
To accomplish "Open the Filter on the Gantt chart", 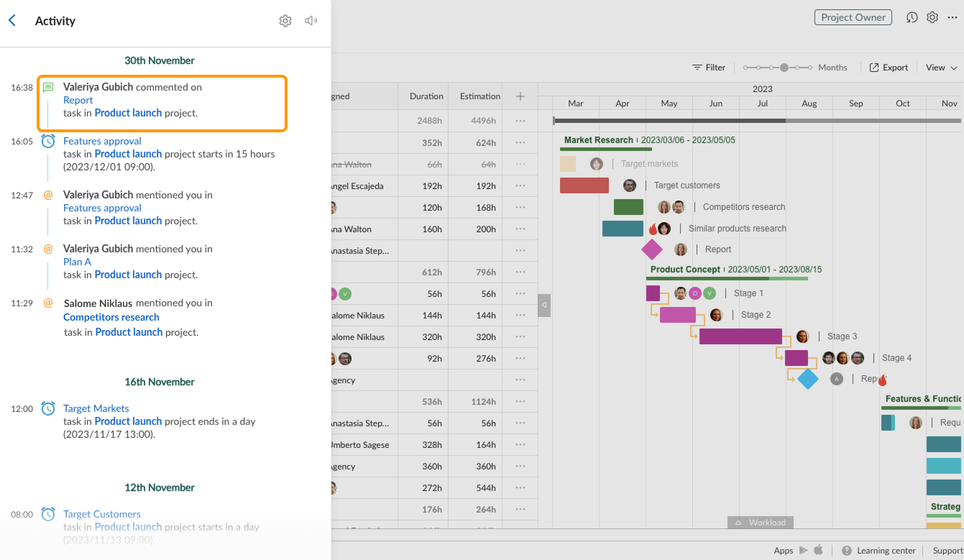I will 709,67.
